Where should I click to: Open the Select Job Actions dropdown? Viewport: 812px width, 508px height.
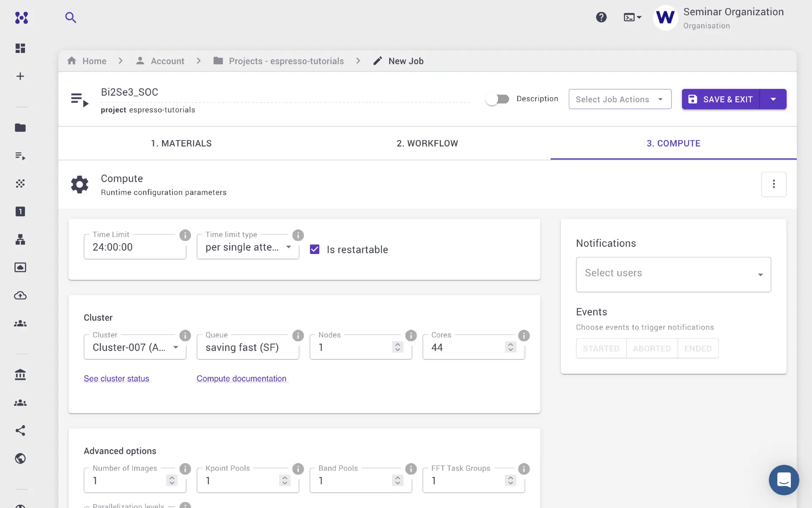click(x=620, y=99)
